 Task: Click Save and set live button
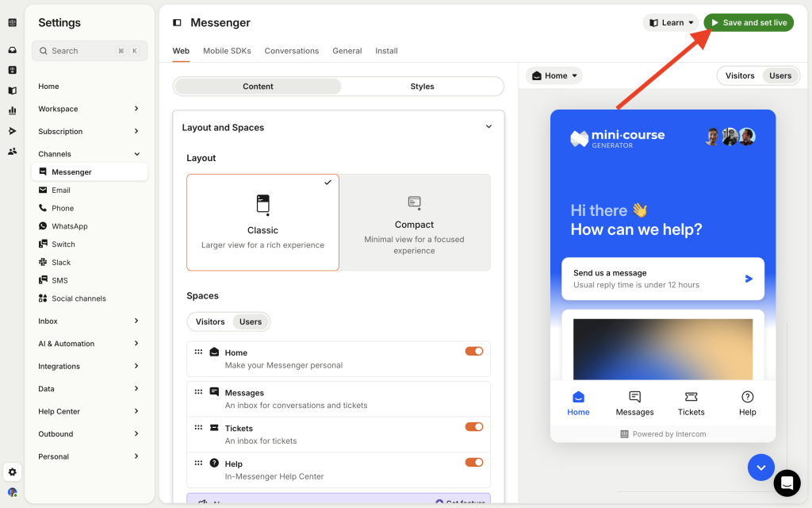[749, 22]
